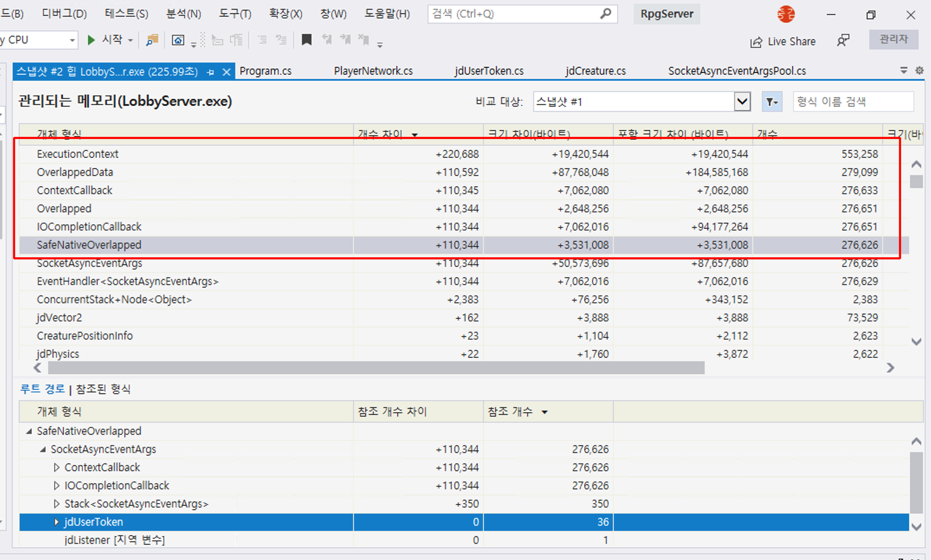Open the toolbar overflow options arrow
This screenshot has height=560, width=931.
(380, 45)
